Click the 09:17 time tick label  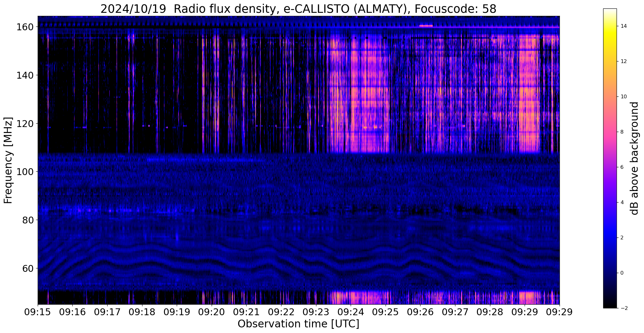point(107,312)
